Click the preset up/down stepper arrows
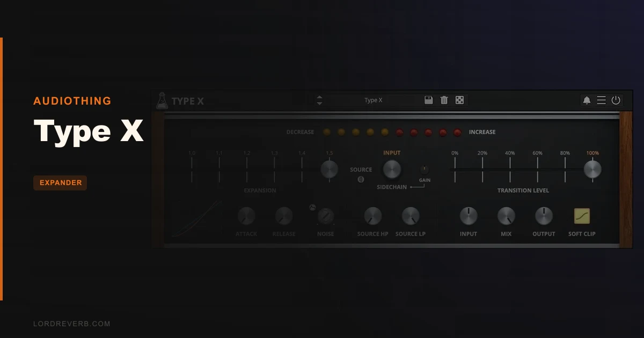 pos(319,100)
